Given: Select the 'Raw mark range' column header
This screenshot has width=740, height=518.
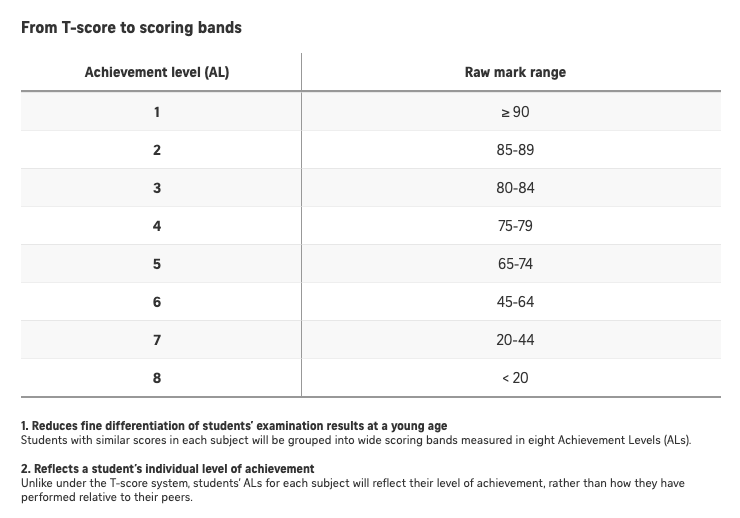Looking at the screenshot, I should pos(515,73).
